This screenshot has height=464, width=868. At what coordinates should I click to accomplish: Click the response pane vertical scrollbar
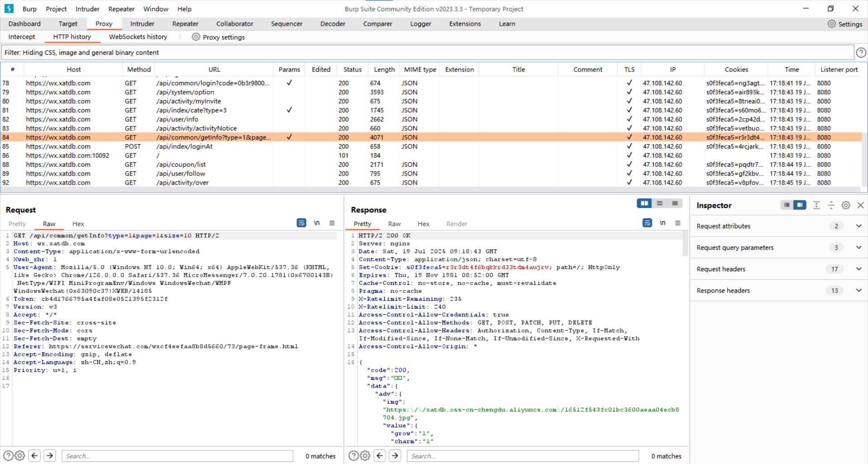[x=685, y=244]
